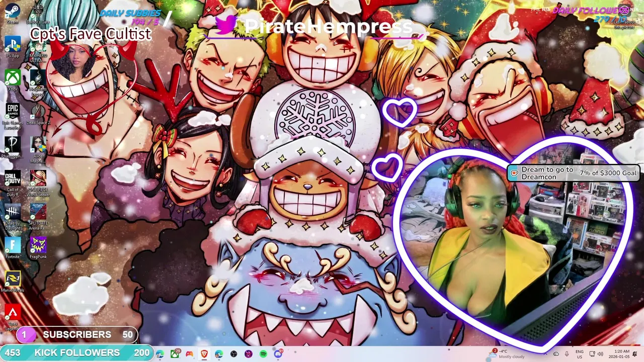Click the Learn about this picture icon
Screen dimensions: 644x362
click(x=624, y=17)
